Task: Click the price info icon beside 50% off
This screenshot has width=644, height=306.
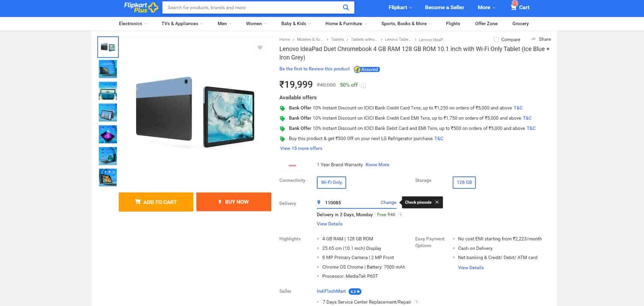Action: pyautogui.click(x=364, y=85)
